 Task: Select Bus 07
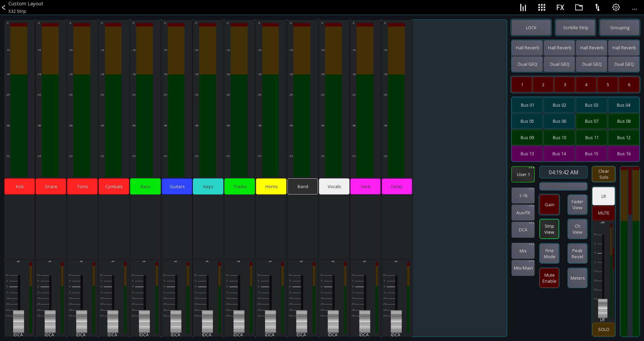[x=592, y=121]
